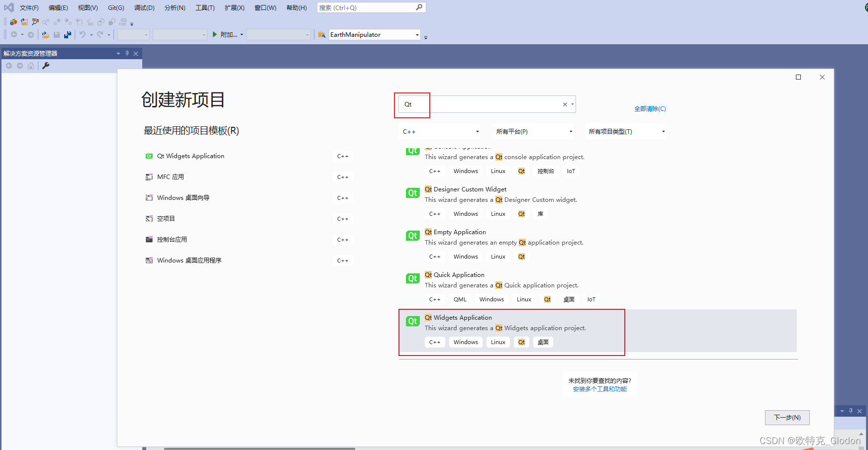
Task: Click the green Qt icon next to Qt Quick Application
Action: click(x=413, y=278)
